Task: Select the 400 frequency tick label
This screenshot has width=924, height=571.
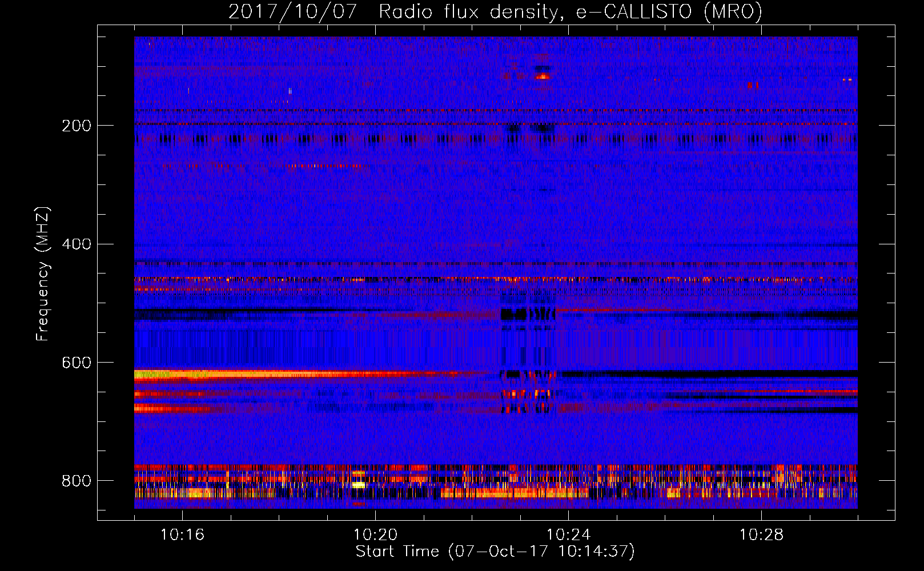Action: coord(77,244)
